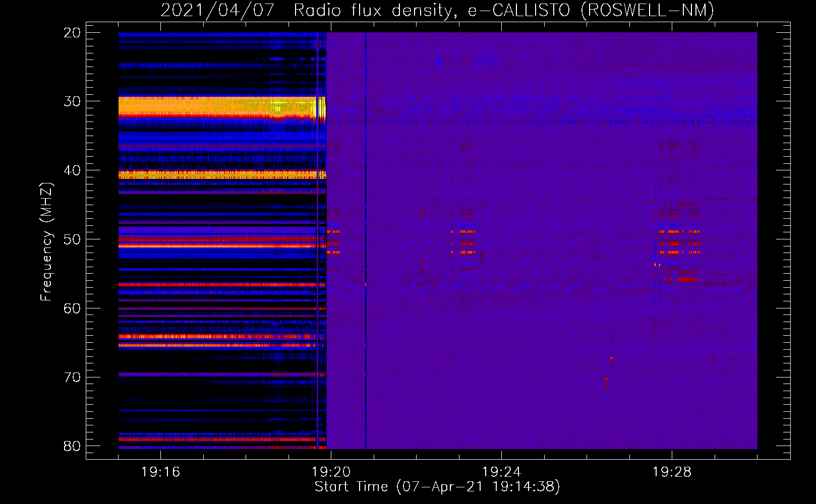Click the time tick label '19:28'

point(672,472)
